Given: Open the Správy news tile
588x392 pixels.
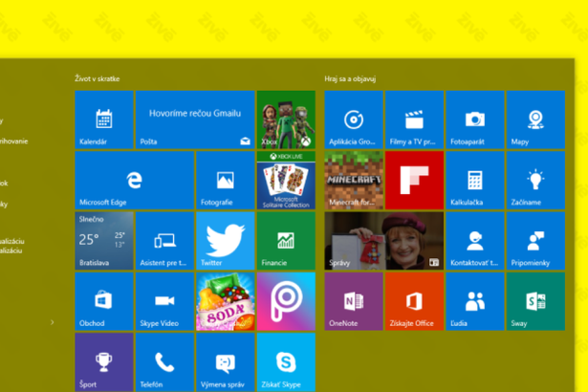Looking at the screenshot, I should (x=384, y=241).
